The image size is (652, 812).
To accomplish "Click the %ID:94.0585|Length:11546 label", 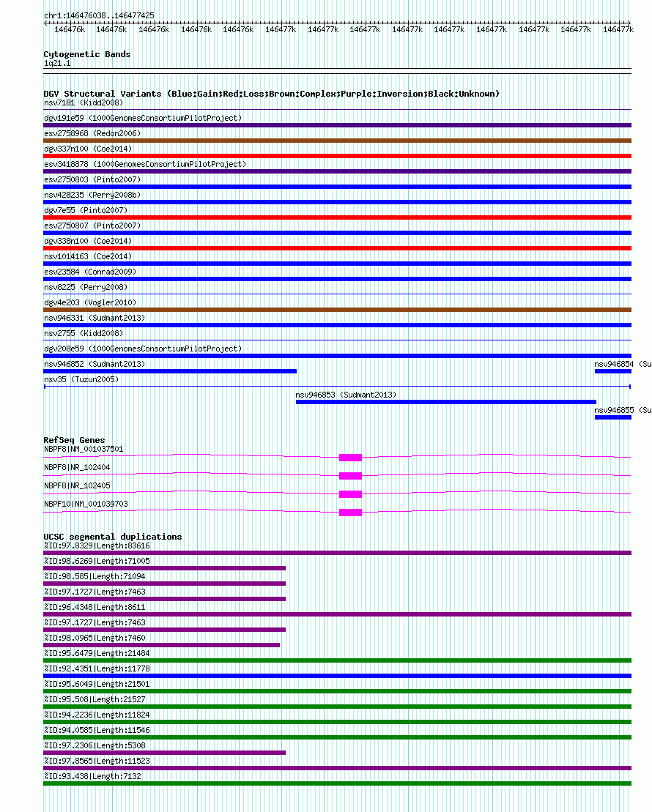I will point(97,730).
